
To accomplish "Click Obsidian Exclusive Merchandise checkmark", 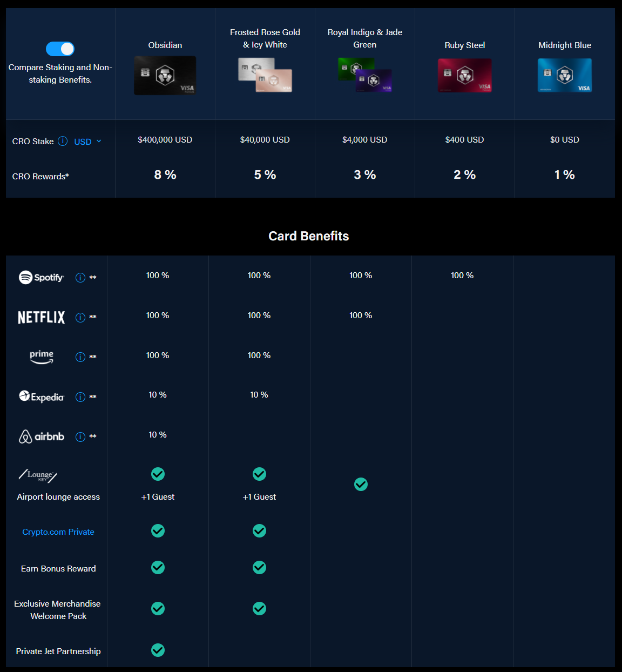I will click(158, 609).
